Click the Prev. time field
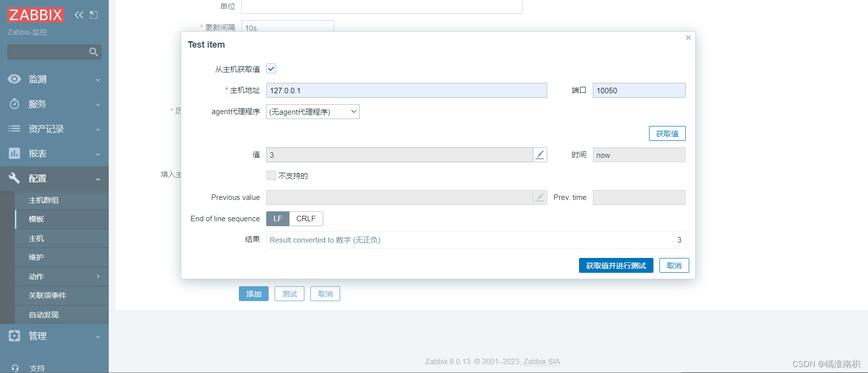The image size is (868, 373). click(639, 197)
